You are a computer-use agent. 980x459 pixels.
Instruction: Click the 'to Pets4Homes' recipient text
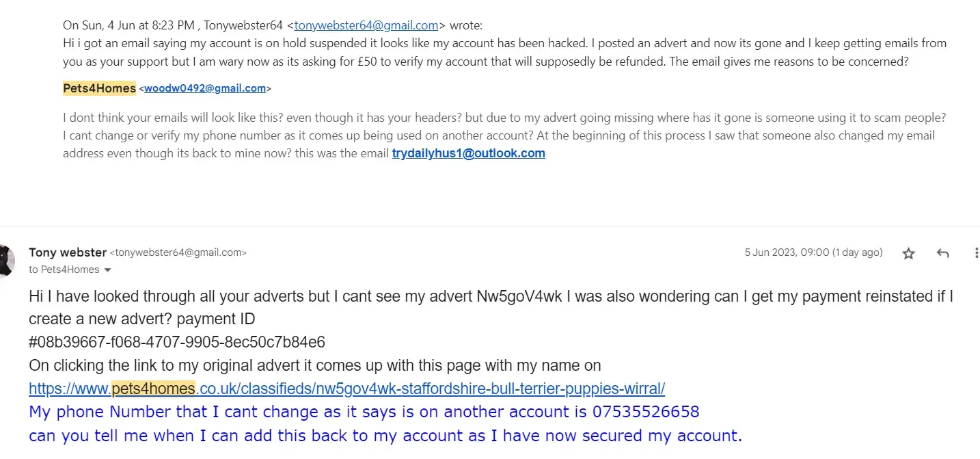[x=64, y=270]
